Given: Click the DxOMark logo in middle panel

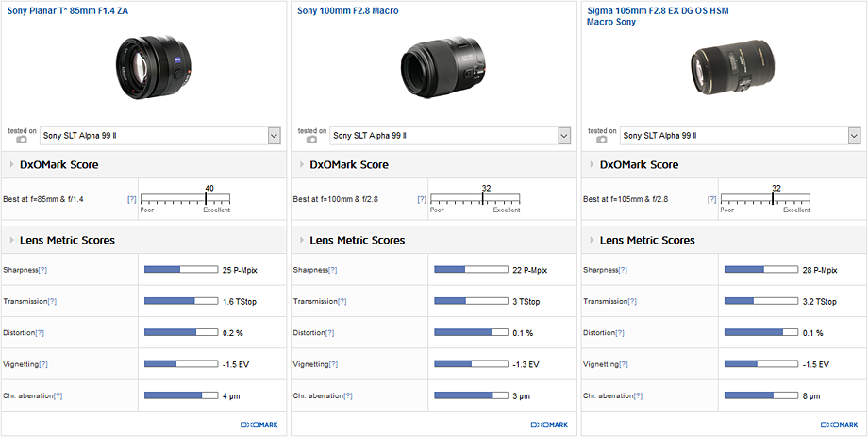Looking at the screenshot, I should (x=549, y=425).
